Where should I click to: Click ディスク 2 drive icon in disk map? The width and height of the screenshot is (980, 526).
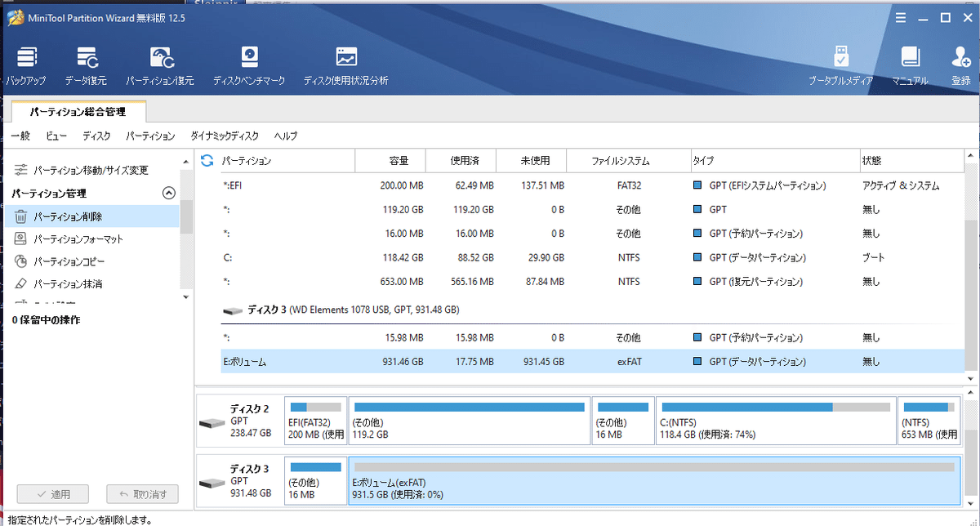[x=211, y=423]
